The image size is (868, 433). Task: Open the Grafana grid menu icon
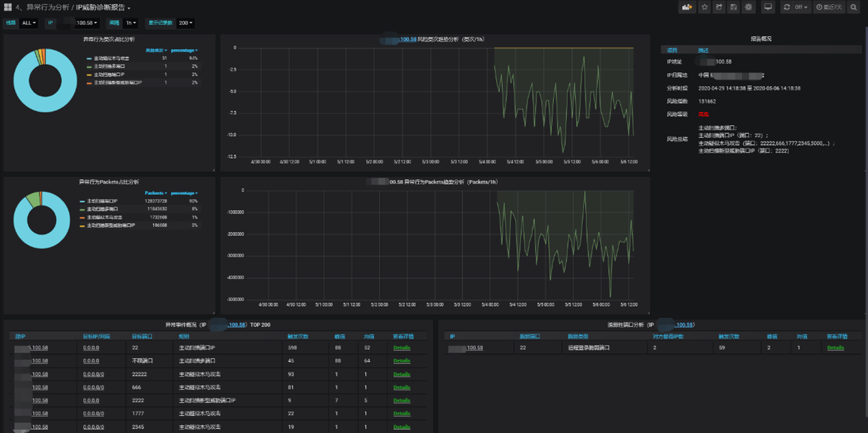pyautogui.click(x=8, y=7)
